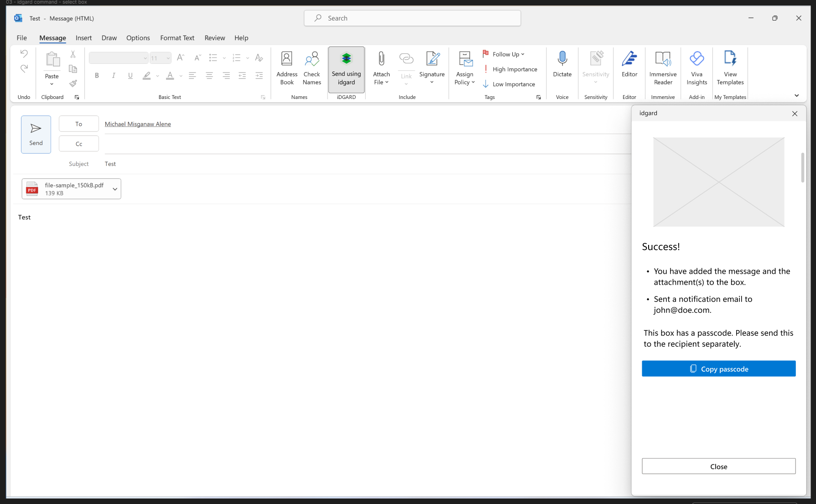Switch to Review tab

click(214, 38)
